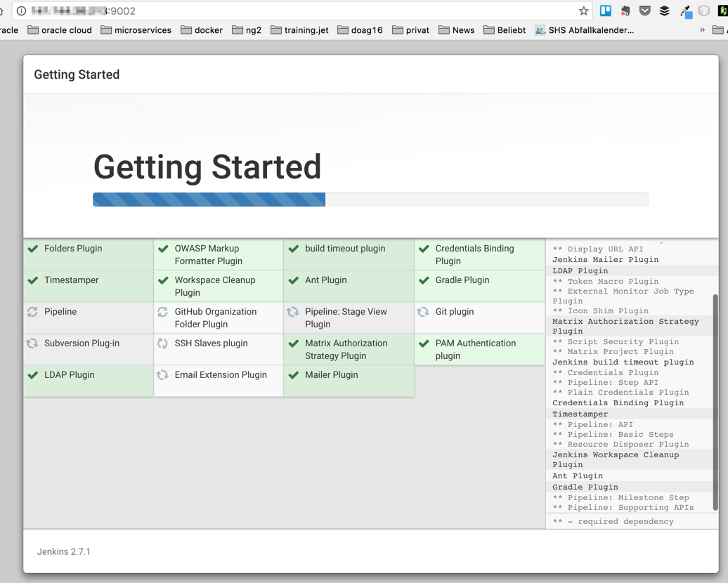The height and width of the screenshot is (583, 728).
Task: Open the ng2 bookmarks folder
Action: [x=247, y=30]
